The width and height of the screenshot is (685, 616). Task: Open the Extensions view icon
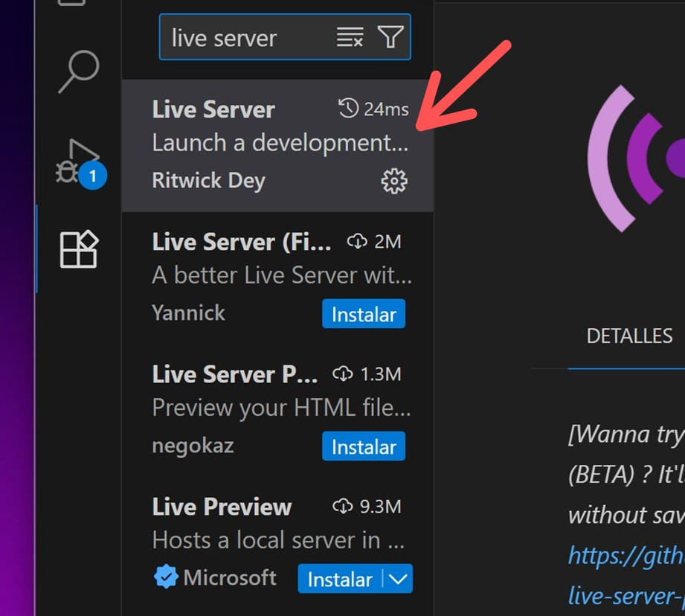tap(79, 249)
